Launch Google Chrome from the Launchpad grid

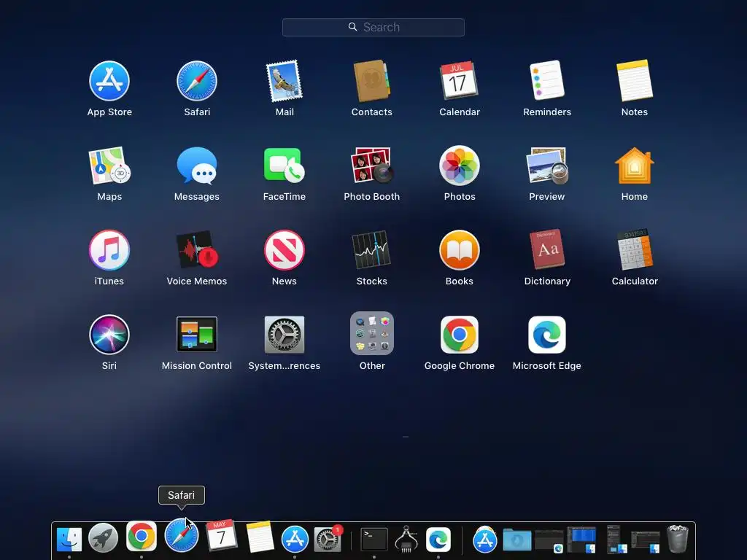click(x=460, y=335)
